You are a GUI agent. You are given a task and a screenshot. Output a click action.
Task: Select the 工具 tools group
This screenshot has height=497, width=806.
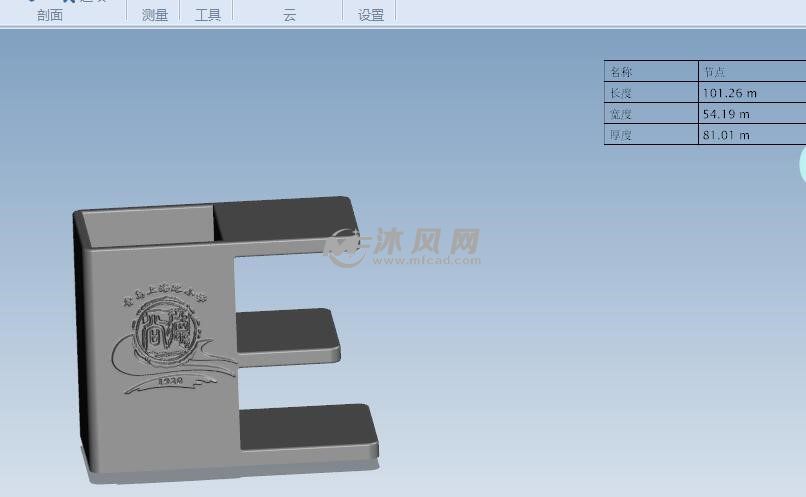point(207,15)
